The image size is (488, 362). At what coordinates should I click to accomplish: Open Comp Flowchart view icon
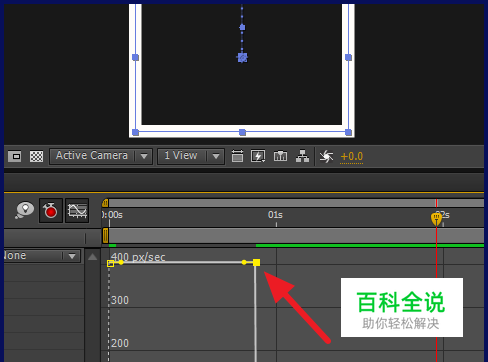point(302,156)
